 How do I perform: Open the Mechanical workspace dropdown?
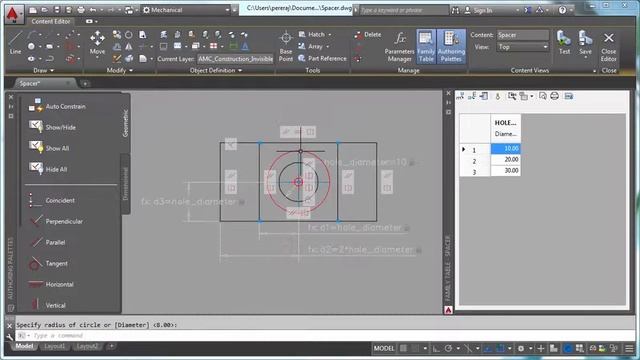coord(187,10)
